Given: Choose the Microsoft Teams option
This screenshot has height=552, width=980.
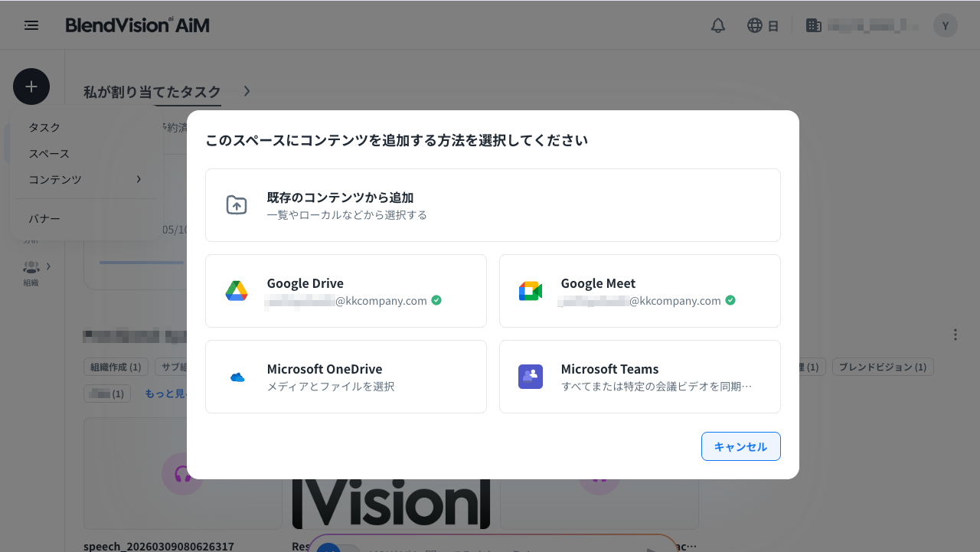Looking at the screenshot, I should 640,377.
